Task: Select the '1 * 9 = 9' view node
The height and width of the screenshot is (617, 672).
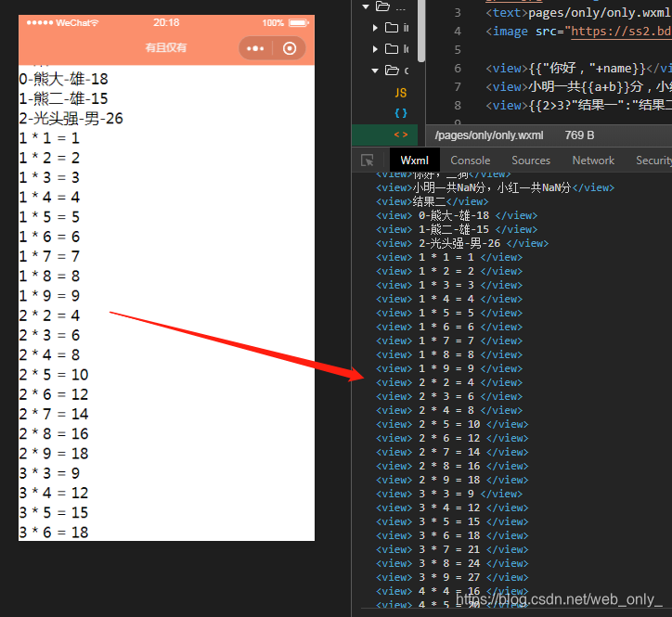Action: pyautogui.click(x=449, y=368)
